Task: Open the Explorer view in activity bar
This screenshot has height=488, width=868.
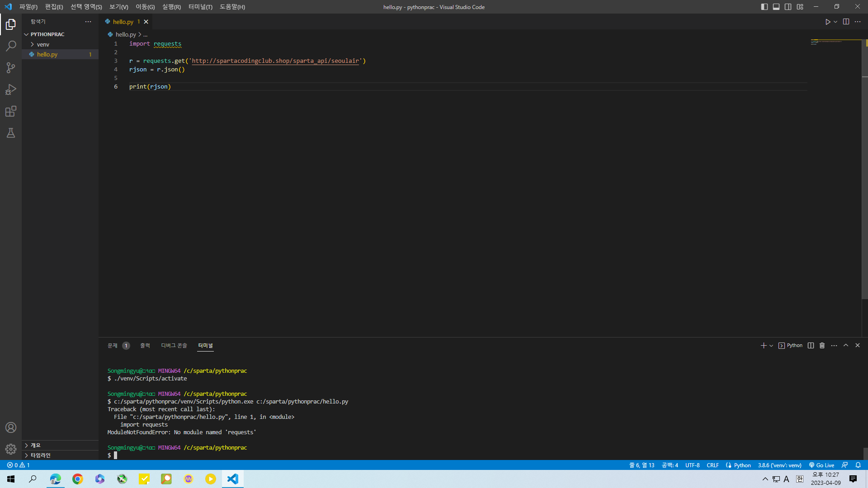Action: (x=11, y=24)
